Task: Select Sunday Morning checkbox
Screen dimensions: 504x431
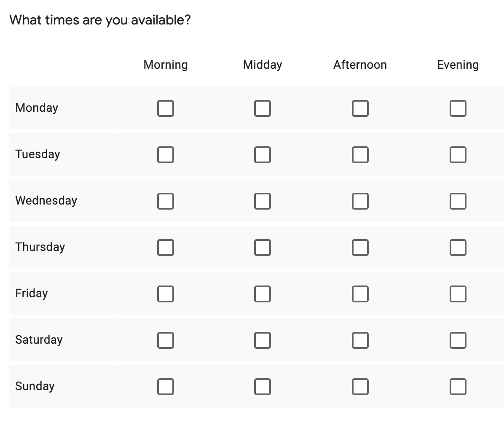Action: [x=166, y=387]
